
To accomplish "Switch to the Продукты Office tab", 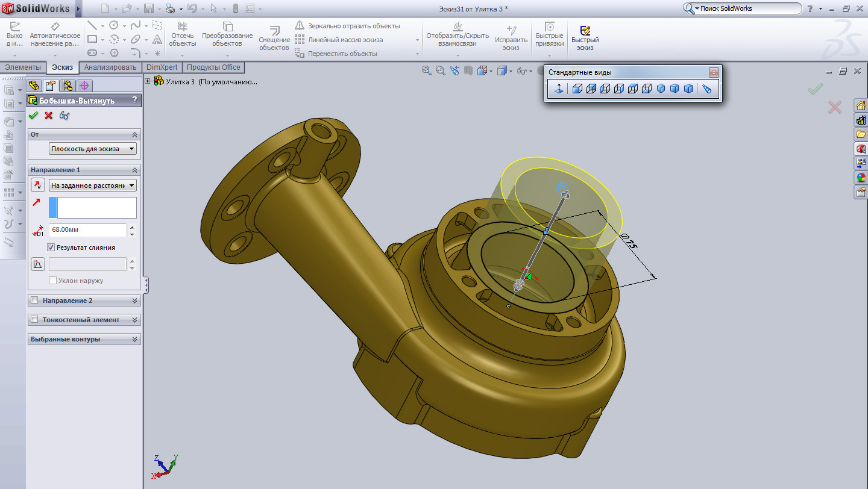I will pos(213,67).
